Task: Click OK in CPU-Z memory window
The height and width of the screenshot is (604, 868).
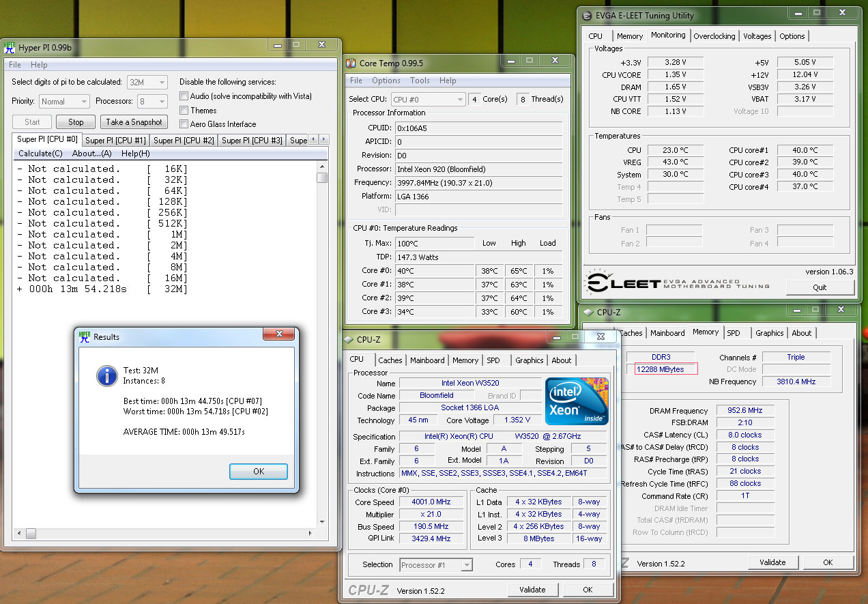Action: [x=828, y=562]
